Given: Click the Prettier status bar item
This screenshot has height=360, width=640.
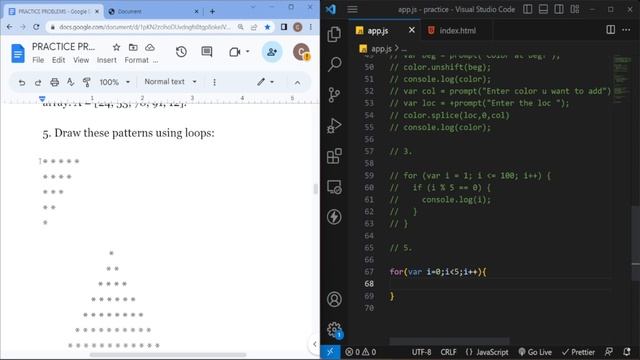Looking at the screenshot, I should [x=578, y=352].
